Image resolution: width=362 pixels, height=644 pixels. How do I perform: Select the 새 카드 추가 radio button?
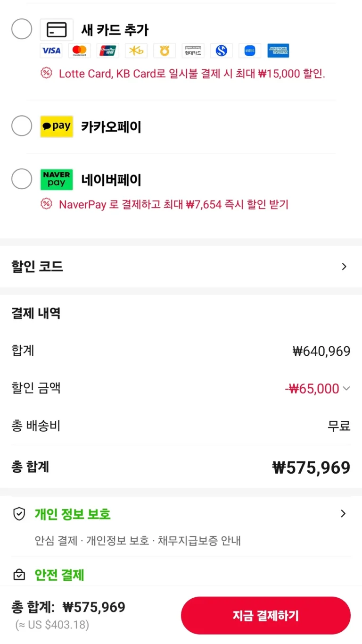point(22,29)
